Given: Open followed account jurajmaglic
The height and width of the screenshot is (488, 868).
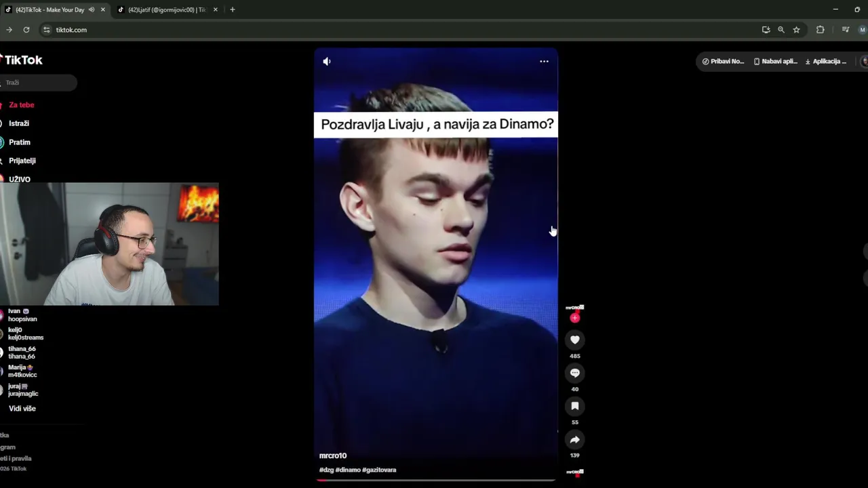Looking at the screenshot, I should (22, 390).
